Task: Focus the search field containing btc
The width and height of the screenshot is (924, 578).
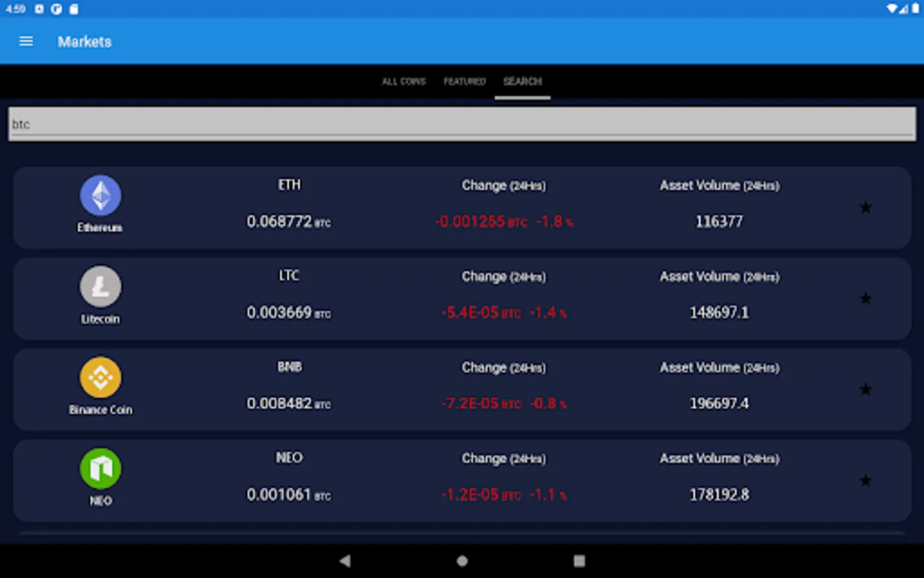Action: coord(462,124)
